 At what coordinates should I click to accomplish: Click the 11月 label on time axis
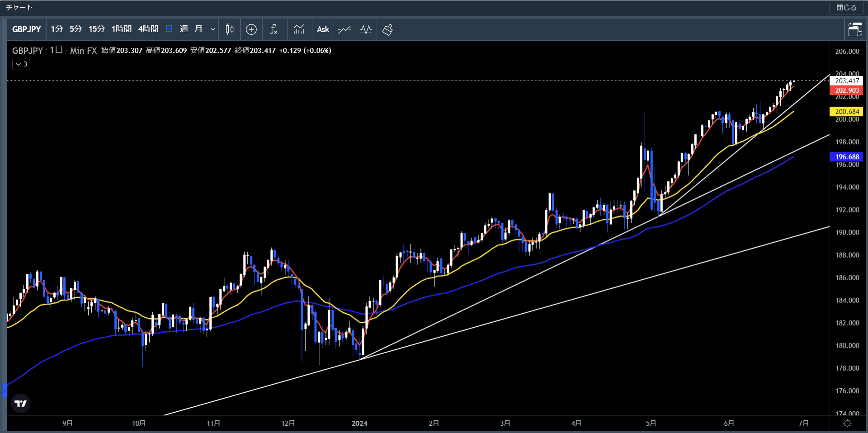click(x=213, y=424)
